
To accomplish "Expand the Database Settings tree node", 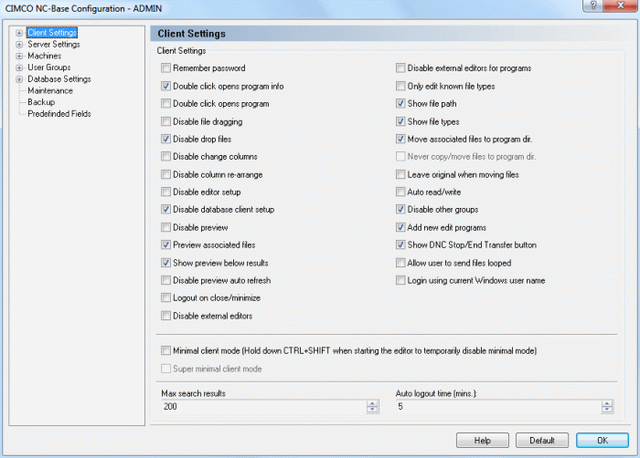I will [x=19, y=79].
